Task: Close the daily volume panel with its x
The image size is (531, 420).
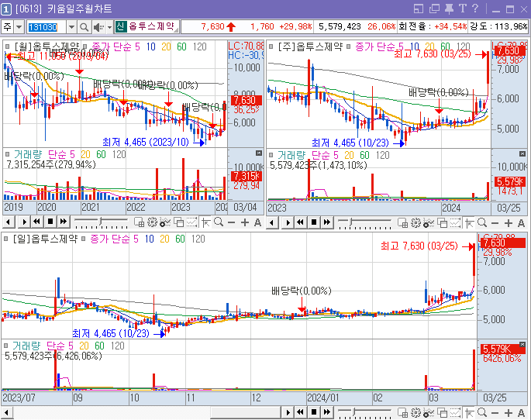Action: coord(522,345)
